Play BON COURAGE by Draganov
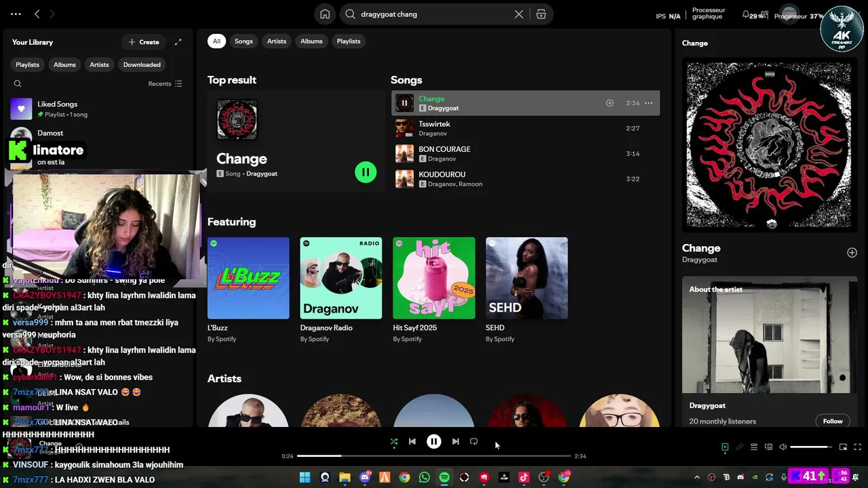The width and height of the screenshot is (868, 488). pos(526,154)
